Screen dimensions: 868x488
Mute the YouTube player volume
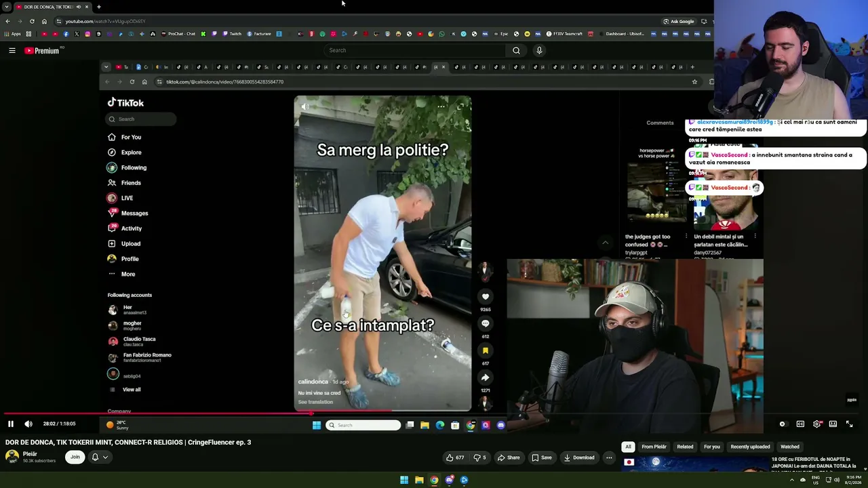[x=28, y=424]
